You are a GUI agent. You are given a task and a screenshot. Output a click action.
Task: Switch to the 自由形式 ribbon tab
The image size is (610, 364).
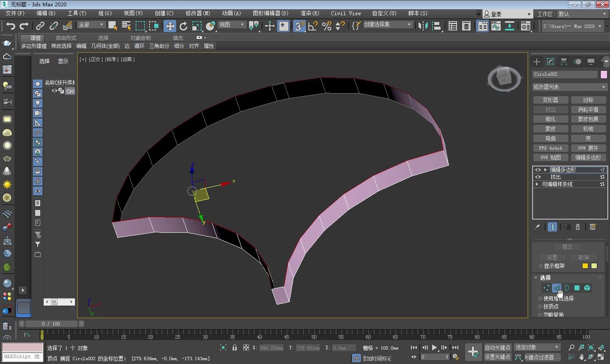[x=66, y=38]
